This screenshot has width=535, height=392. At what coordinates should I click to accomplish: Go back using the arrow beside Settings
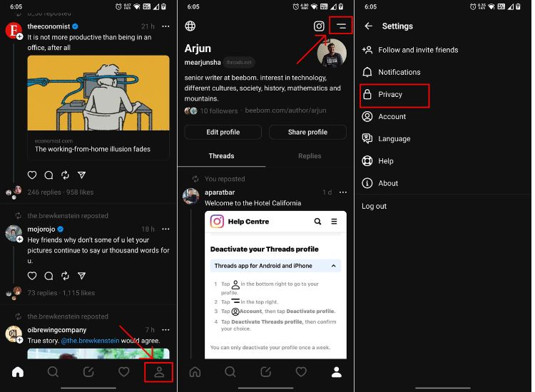point(368,26)
